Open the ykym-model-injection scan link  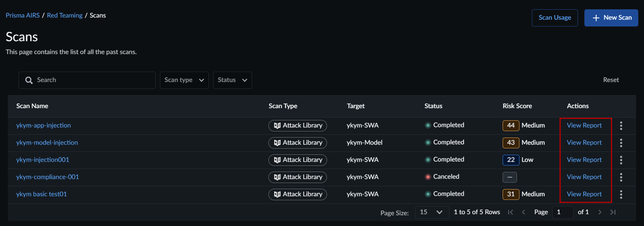(47, 143)
